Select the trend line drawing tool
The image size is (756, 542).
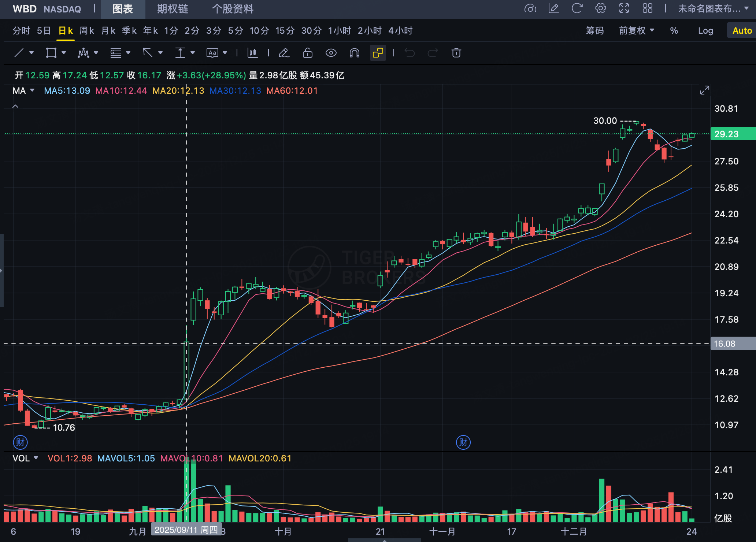point(19,53)
